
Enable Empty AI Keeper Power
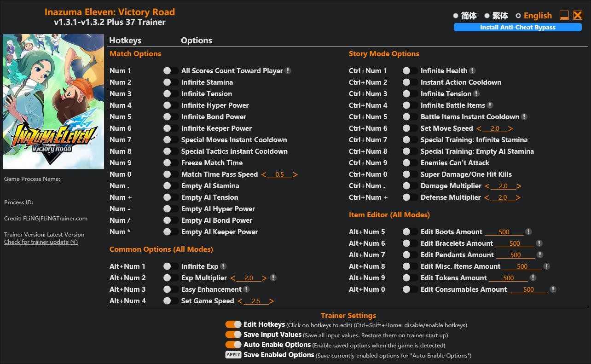click(x=170, y=232)
